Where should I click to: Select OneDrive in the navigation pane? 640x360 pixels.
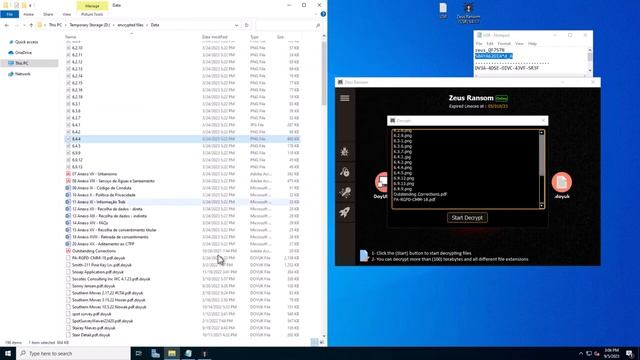click(x=23, y=53)
